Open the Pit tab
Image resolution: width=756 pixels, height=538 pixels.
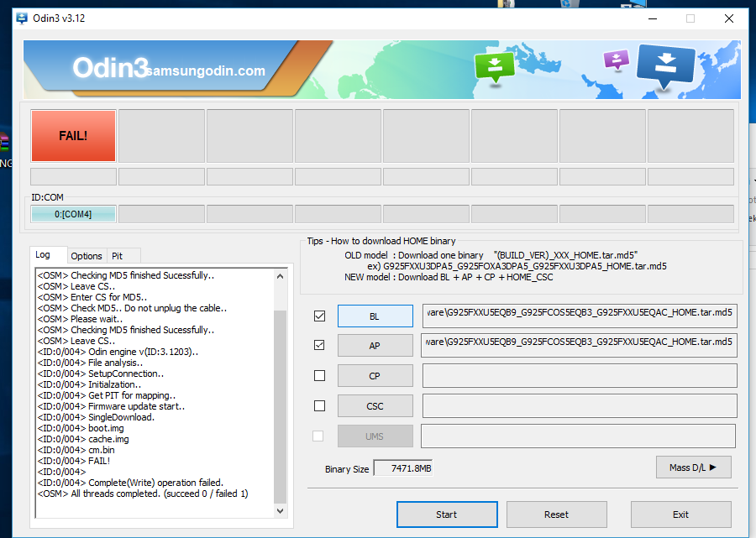point(117,256)
